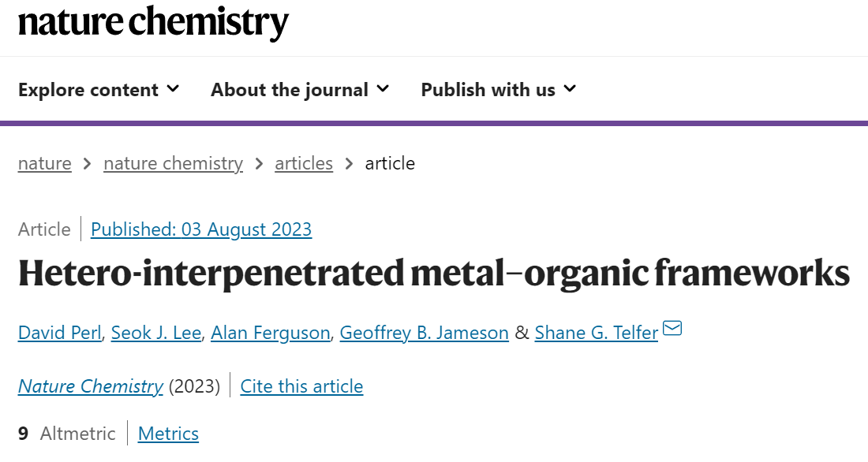Open author Alan Ferguson's details

pyautogui.click(x=271, y=333)
